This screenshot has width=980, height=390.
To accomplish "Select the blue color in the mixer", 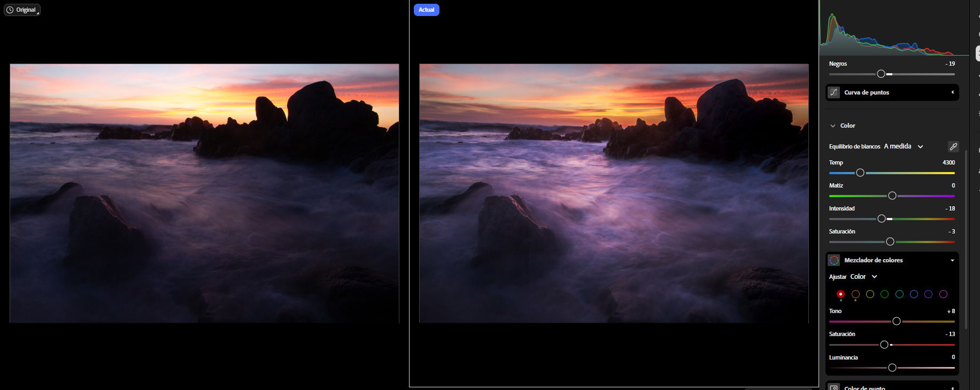I will click(x=914, y=294).
